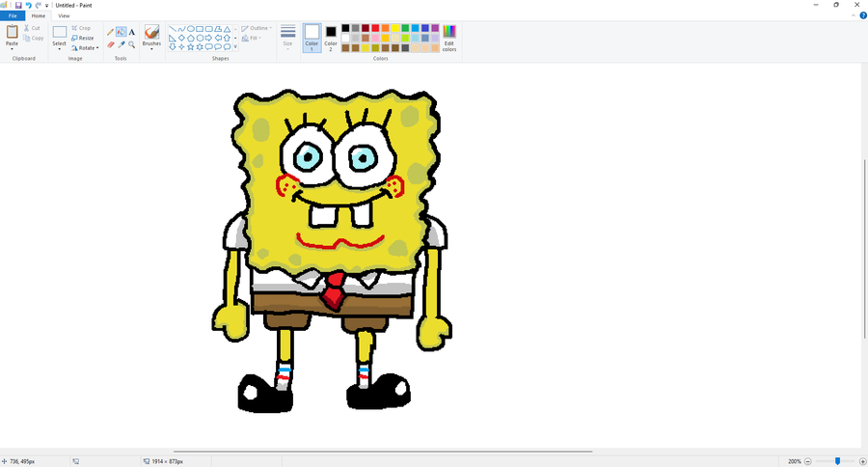Click the Paste clipboard icon
The height and width of the screenshot is (467, 868).
12,32
